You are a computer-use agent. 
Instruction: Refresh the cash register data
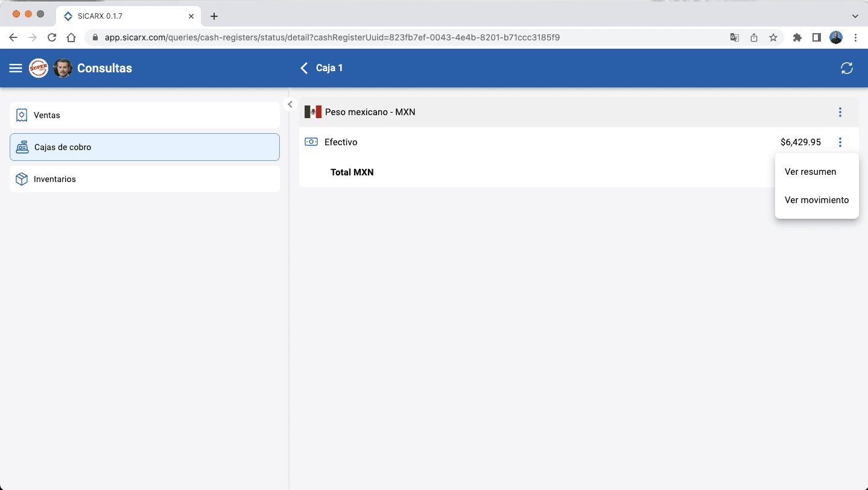(x=847, y=68)
